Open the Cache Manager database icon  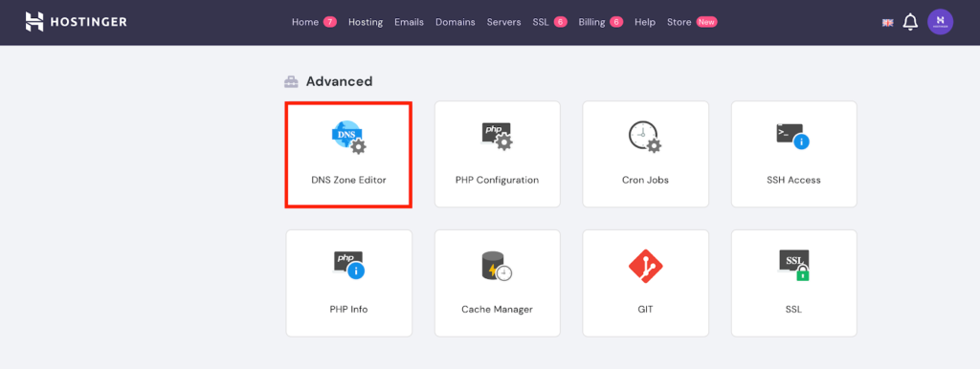(497, 266)
